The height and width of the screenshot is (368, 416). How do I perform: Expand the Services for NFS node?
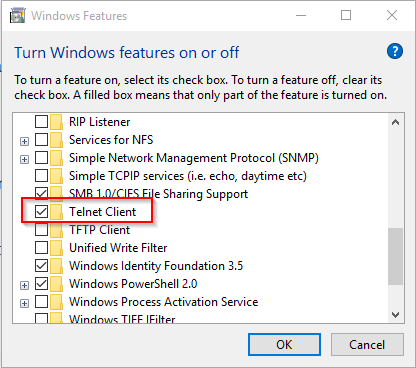click(24, 141)
